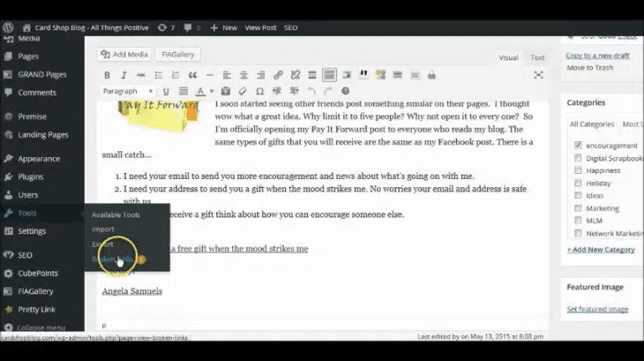This screenshot has height=361, width=644.
Task: Enable distraction-free fullscreen writing mode
Action: click(x=538, y=76)
